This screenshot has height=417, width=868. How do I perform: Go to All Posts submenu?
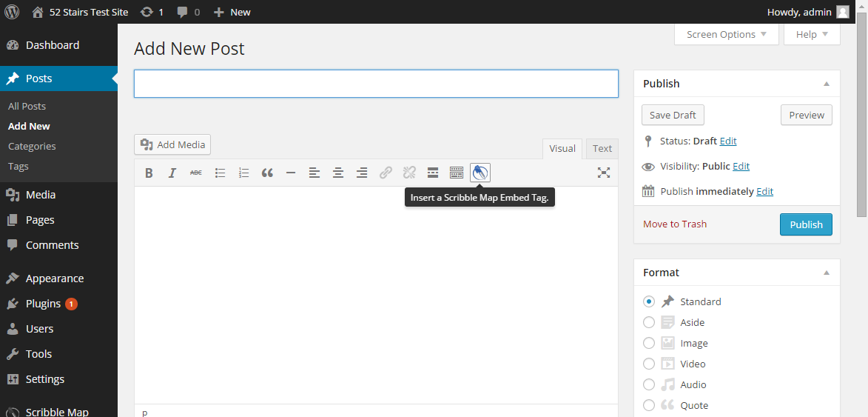[x=27, y=107]
